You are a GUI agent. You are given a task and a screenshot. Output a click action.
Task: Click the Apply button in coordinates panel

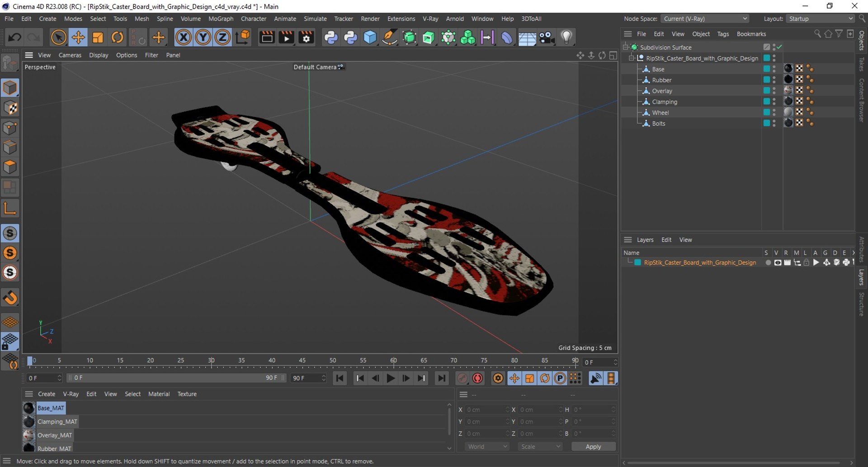coord(593,447)
